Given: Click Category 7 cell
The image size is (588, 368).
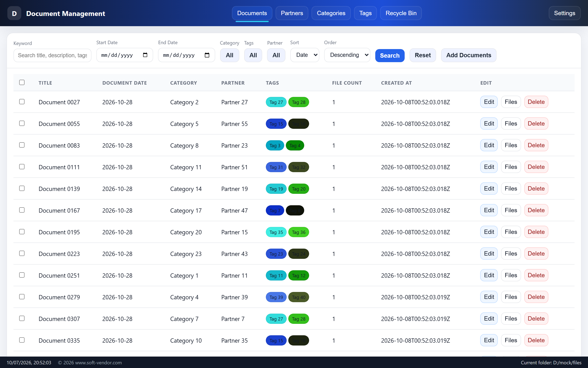Looking at the screenshot, I should tap(184, 319).
